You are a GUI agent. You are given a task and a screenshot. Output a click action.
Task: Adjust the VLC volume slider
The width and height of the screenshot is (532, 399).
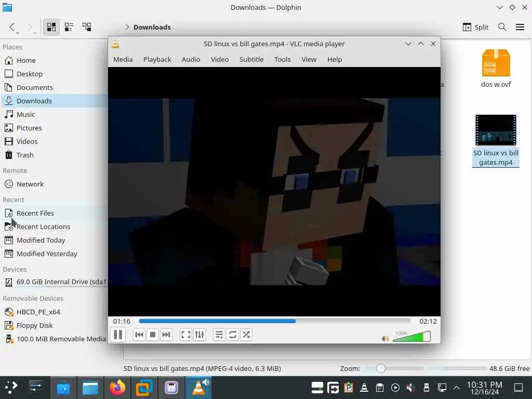click(x=411, y=337)
